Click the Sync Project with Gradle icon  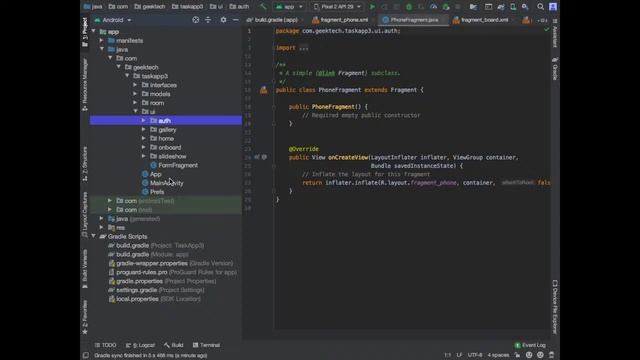[x=501, y=7]
